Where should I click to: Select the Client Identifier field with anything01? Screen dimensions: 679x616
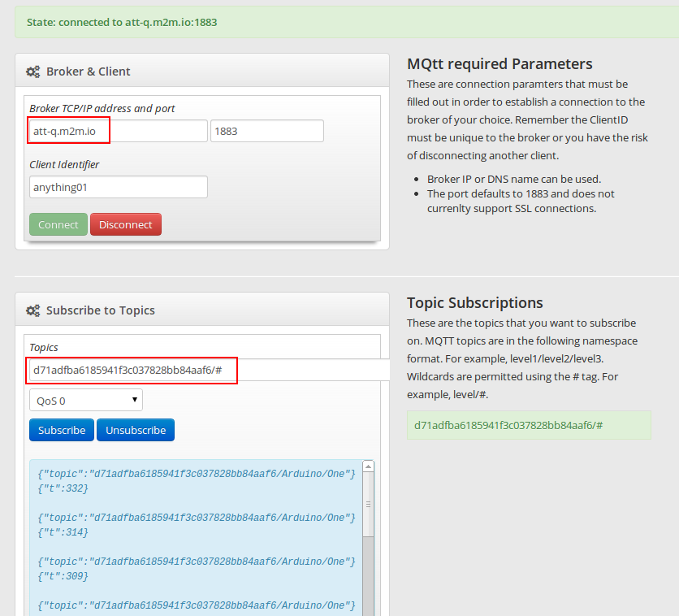(118, 187)
